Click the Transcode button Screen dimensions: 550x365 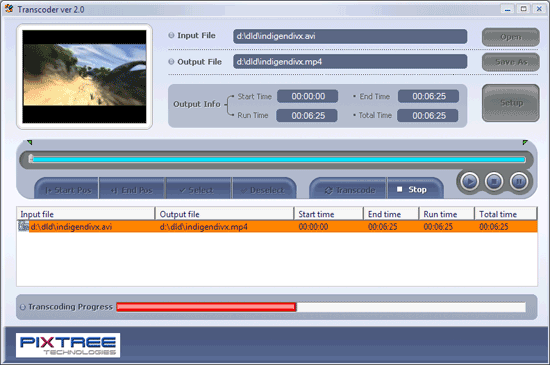pyautogui.click(x=348, y=190)
